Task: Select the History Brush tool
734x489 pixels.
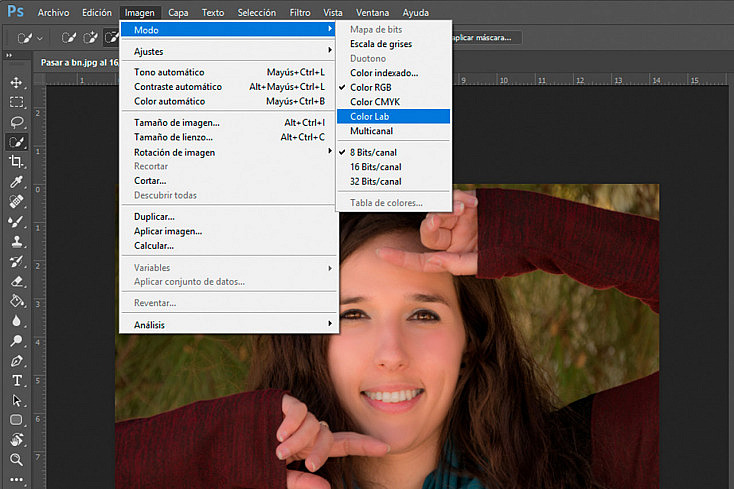Action: (x=16, y=261)
